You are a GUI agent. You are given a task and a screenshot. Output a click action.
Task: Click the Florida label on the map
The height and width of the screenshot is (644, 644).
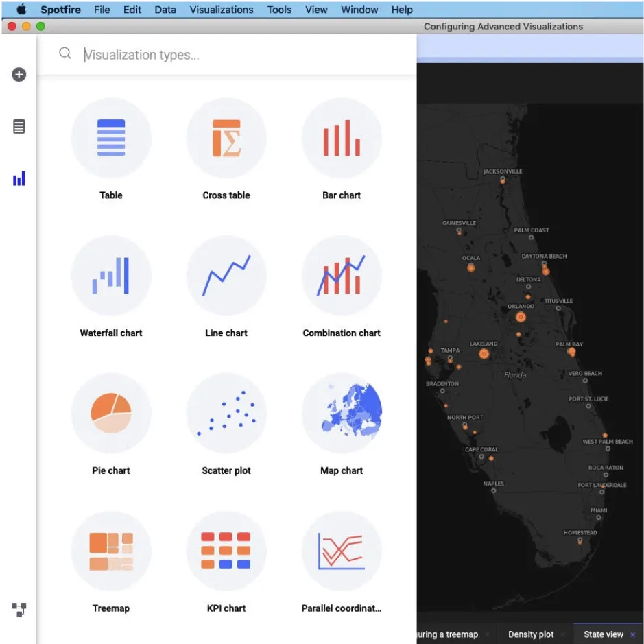click(515, 375)
